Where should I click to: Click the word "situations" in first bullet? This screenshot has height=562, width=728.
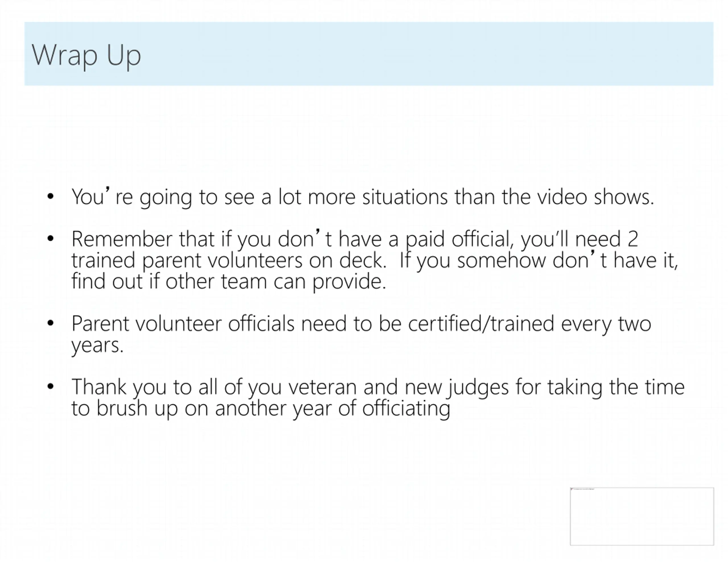[405, 197]
